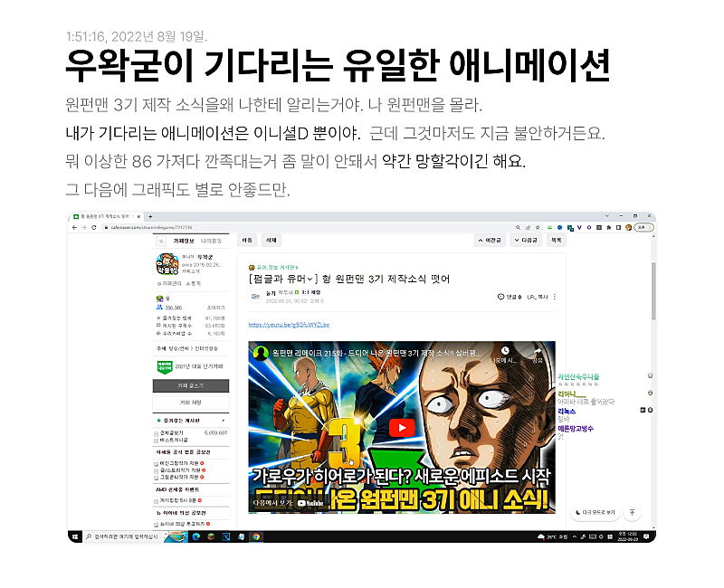Click the blue circle extension icon
The image size is (724, 588).
(x=559, y=228)
